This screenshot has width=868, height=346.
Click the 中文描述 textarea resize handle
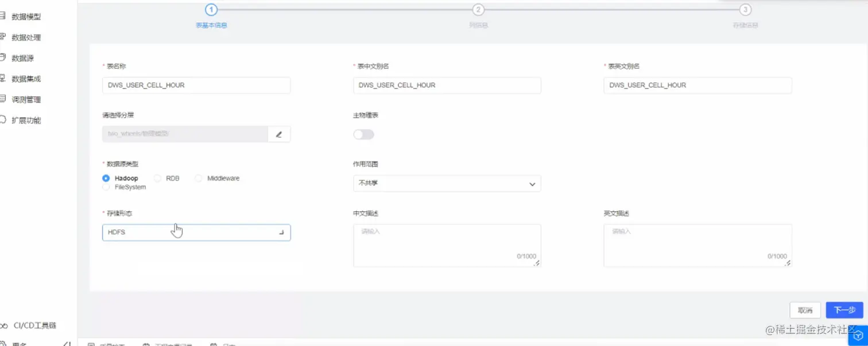(537, 263)
